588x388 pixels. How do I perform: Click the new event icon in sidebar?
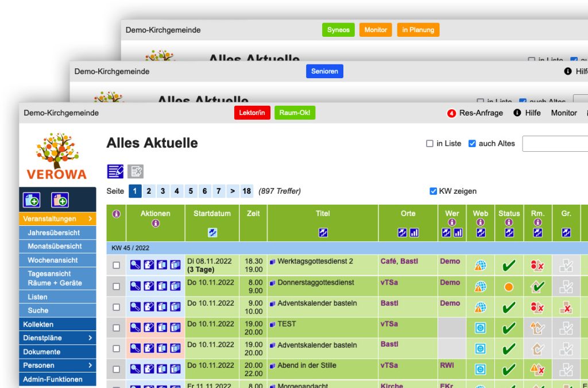pyautogui.click(x=32, y=200)
